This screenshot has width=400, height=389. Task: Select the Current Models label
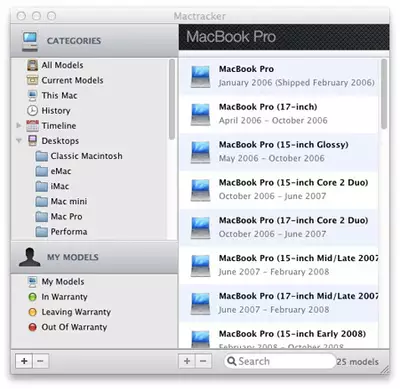[72, 80]
